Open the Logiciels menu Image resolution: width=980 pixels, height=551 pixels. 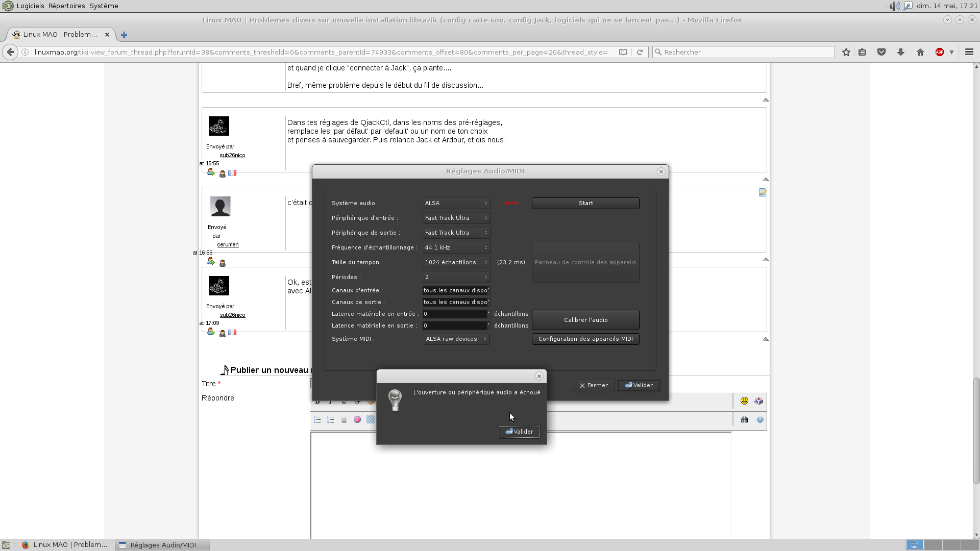click(30, 6)
